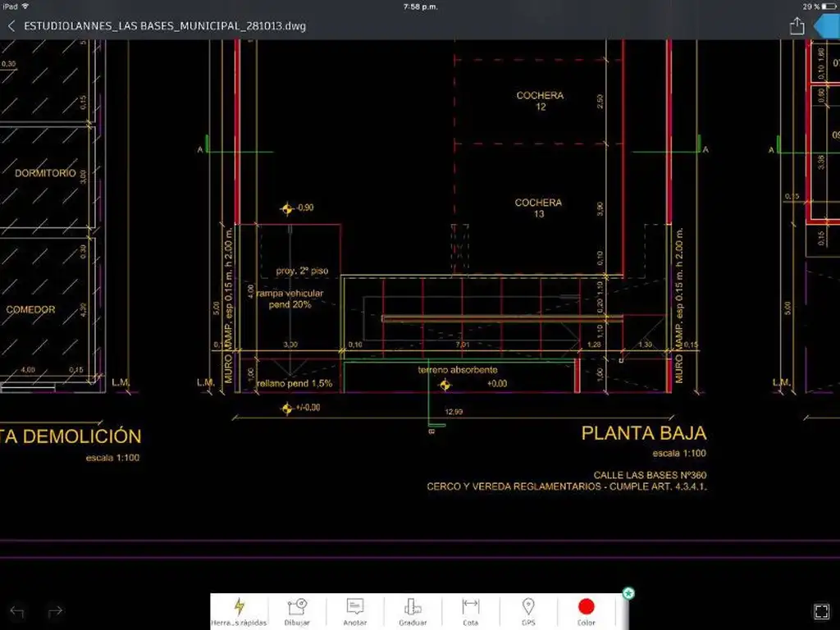Tap the DORMITORIO room label
This screenshot has width=840, height=630.
[45, 174]
